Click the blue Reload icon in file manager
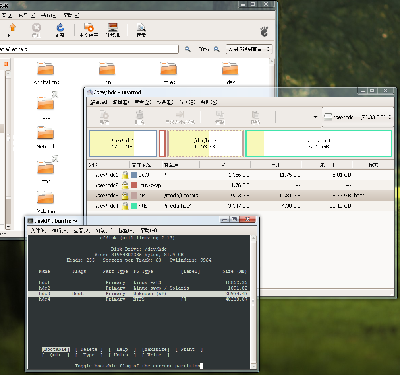This screenshot has height=375, width=400. [x=60, y=27]
